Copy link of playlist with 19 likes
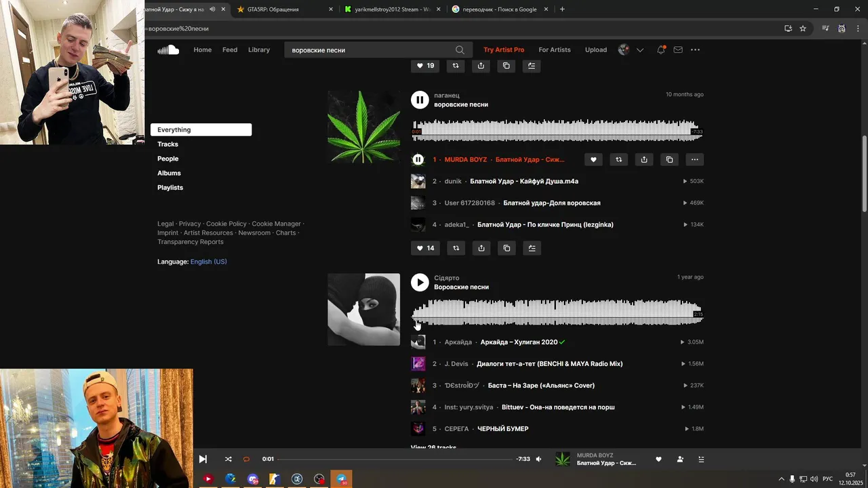The image size is (868, 488). [x=507, y=66]
